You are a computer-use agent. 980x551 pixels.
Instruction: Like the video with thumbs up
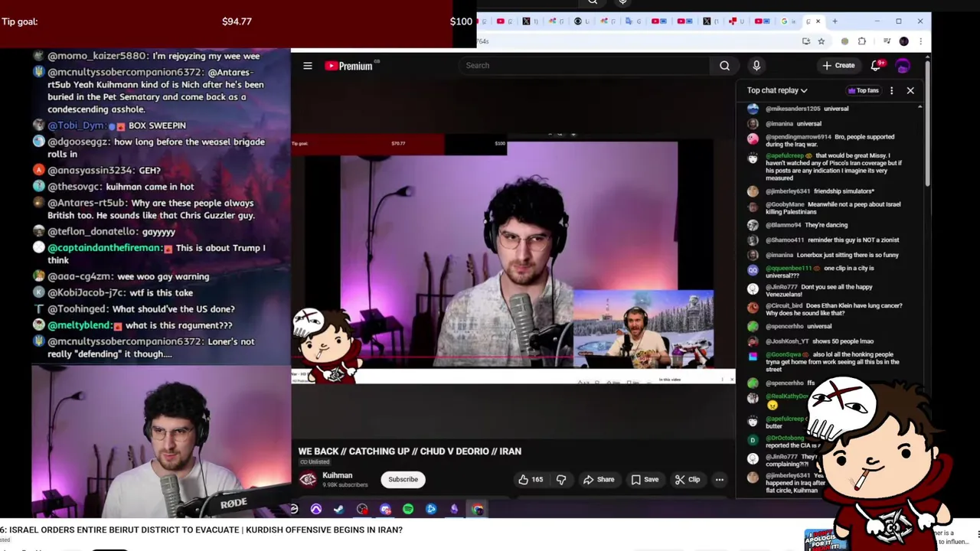click(531, 480)
